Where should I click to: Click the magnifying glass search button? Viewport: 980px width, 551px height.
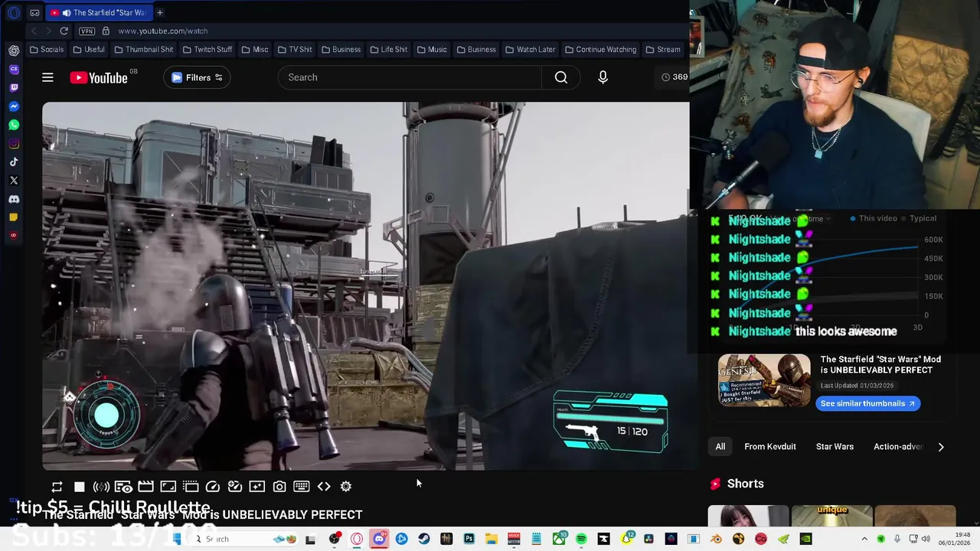[x=561, y=77]
